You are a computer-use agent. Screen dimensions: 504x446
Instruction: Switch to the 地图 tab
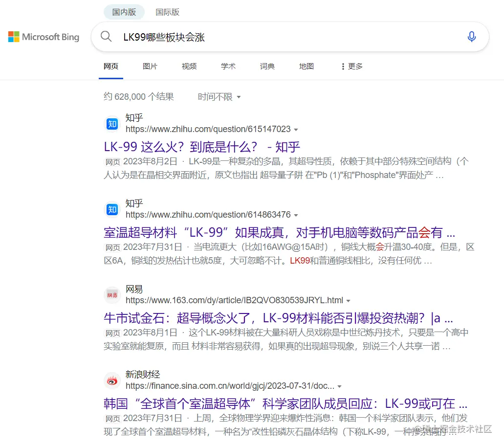point(307,66)
